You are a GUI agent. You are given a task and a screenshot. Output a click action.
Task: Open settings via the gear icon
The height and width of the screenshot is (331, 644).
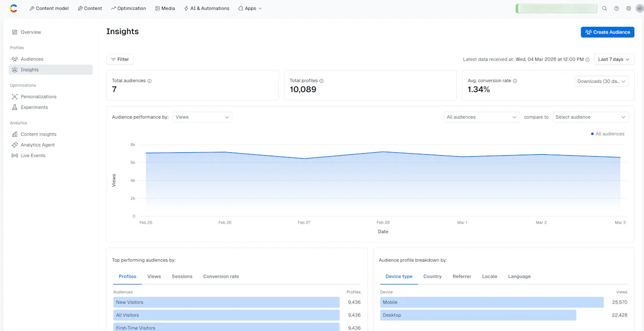(x=628, y=8)
